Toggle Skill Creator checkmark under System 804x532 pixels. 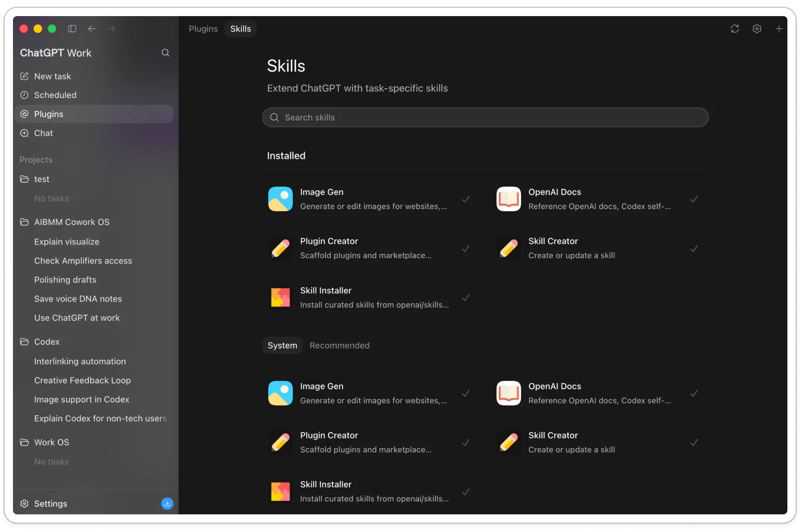click(x=694, y=443)
